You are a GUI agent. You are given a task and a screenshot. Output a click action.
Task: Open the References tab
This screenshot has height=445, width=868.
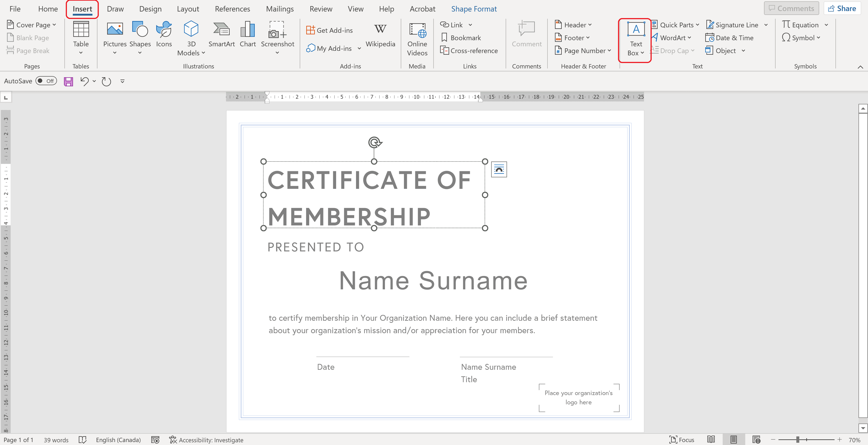[x=232, y=9]
